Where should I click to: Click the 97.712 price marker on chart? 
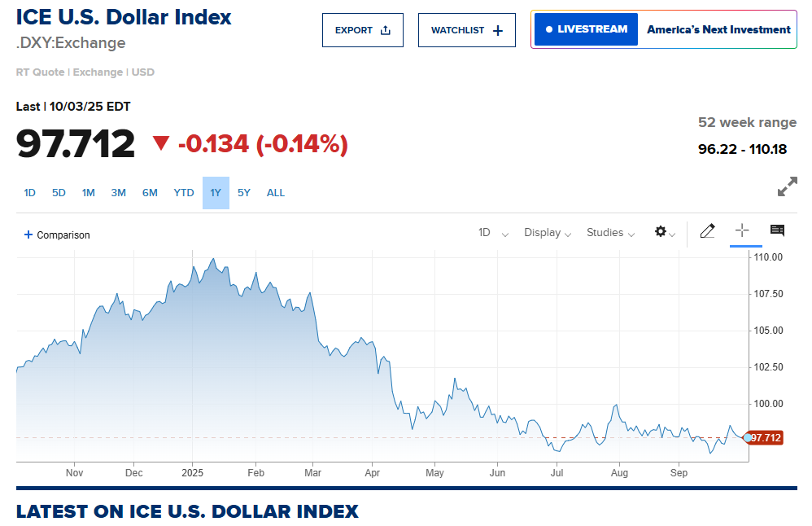coord(765,438)
